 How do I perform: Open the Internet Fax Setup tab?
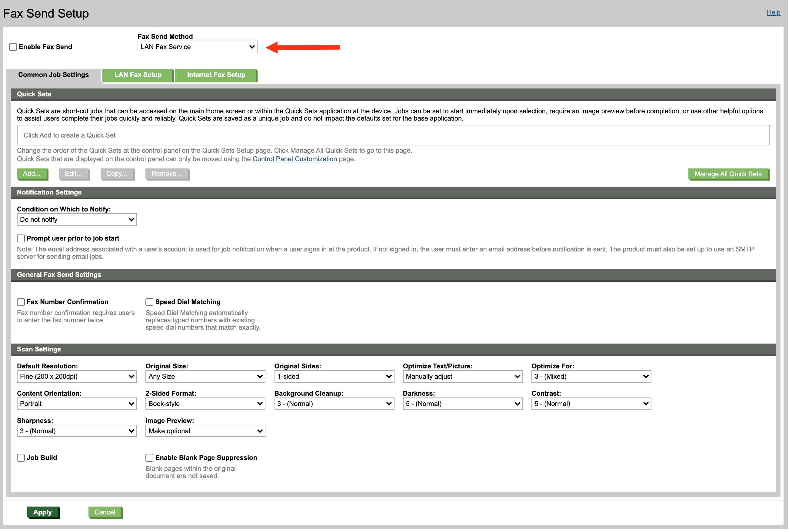216,75
